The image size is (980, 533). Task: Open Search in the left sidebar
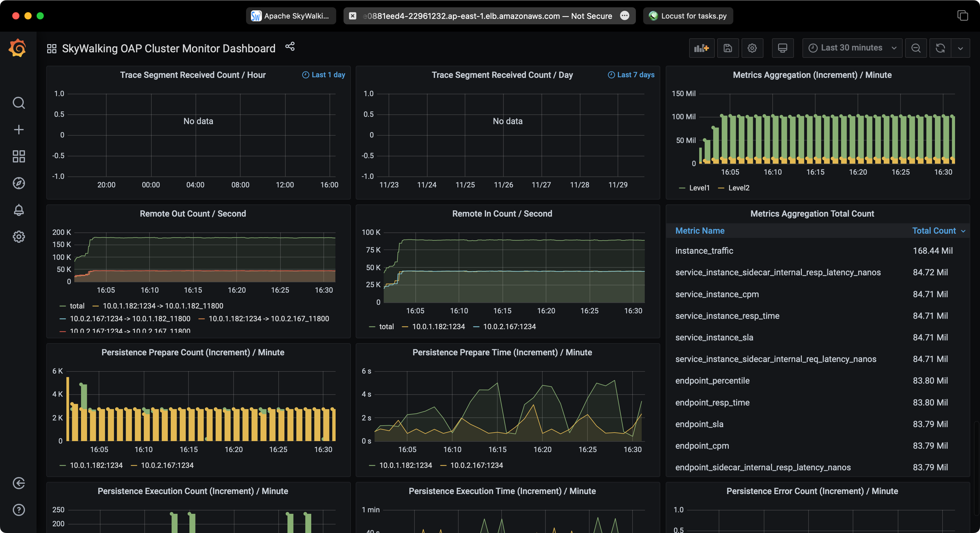(19, 103)
